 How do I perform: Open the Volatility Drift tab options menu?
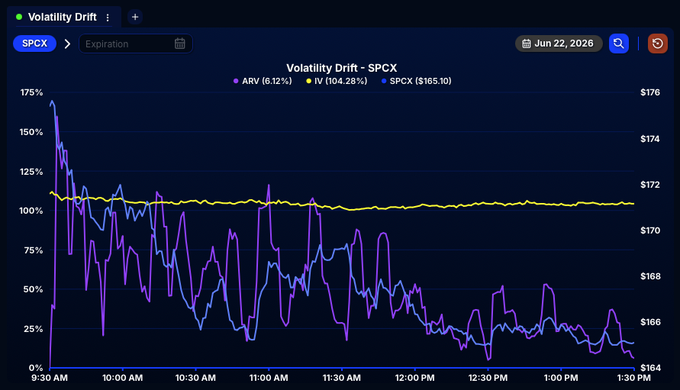click(x=108, y=17)
